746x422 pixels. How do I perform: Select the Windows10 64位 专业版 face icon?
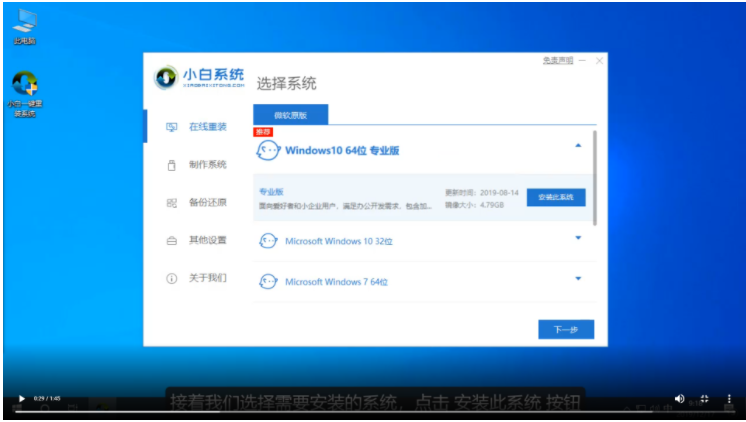pyautogui.click(x=268, y=150)
